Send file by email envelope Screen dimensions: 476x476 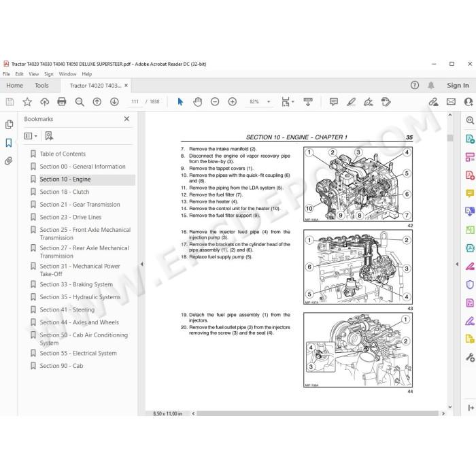pyautogui.click(x=451, y=102)
